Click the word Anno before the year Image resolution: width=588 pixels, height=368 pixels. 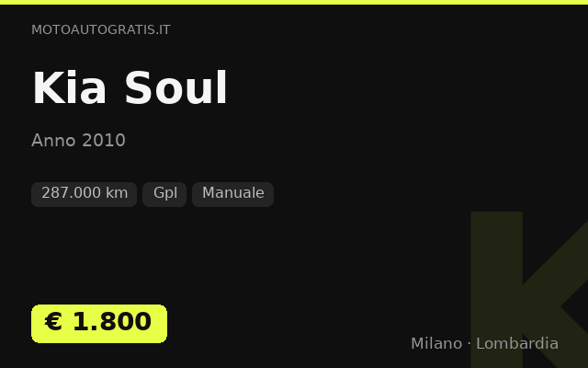click(x=53, y=141)
